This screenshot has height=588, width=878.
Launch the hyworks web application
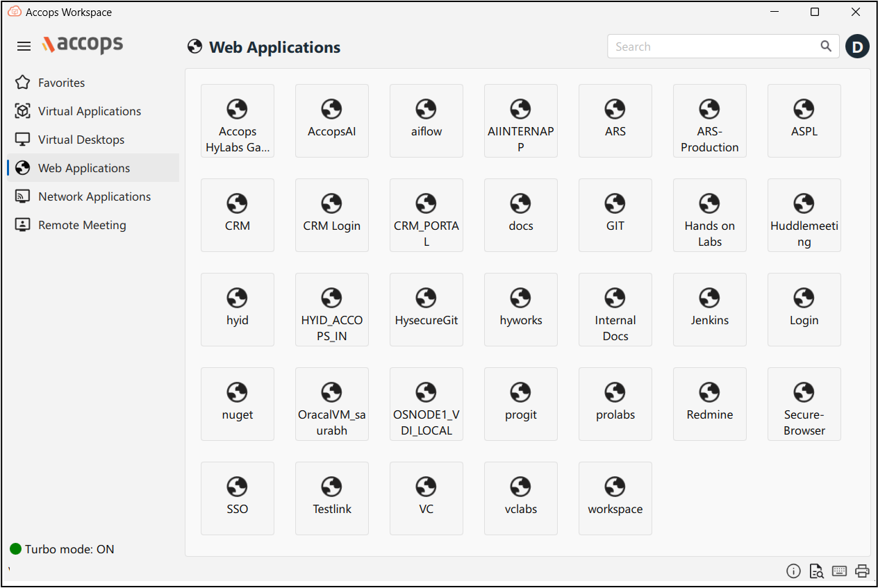point(521,310)
